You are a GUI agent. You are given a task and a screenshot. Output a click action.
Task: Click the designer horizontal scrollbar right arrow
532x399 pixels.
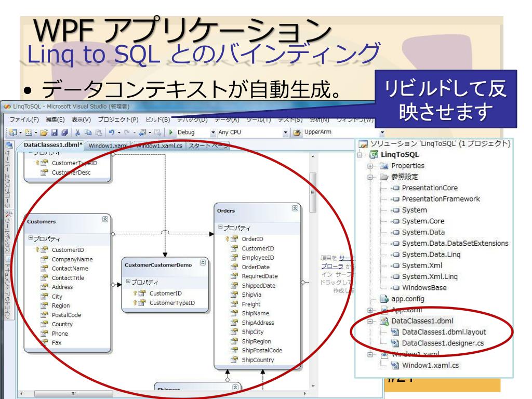(304, 394)
